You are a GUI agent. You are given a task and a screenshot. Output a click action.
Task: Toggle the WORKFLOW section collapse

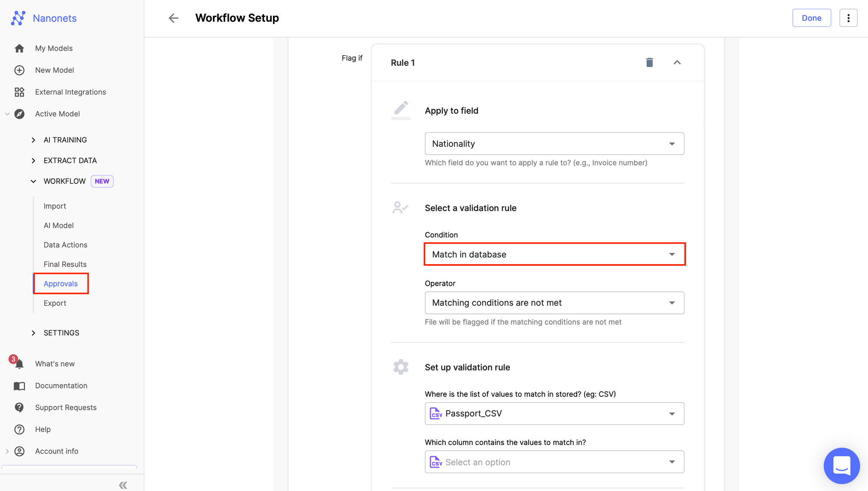pos(34,181)
